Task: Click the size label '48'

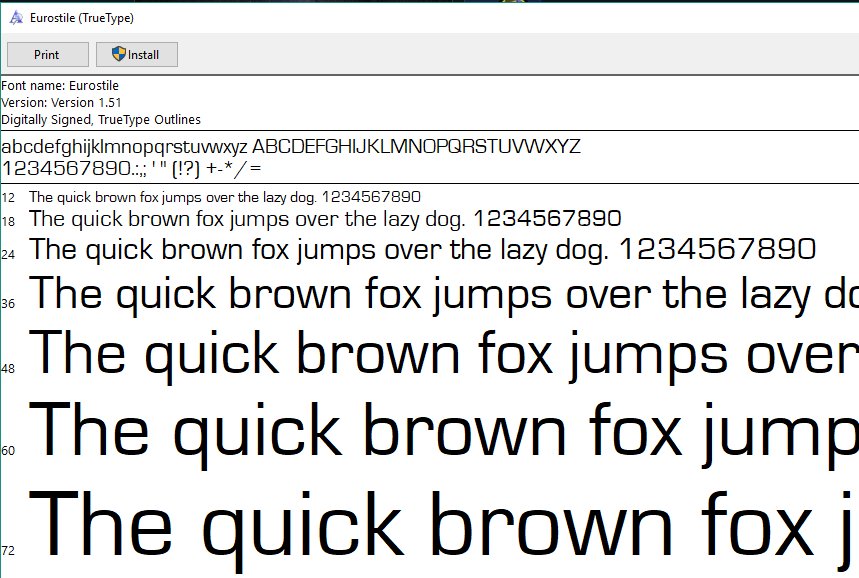Action: coord(8,369)
